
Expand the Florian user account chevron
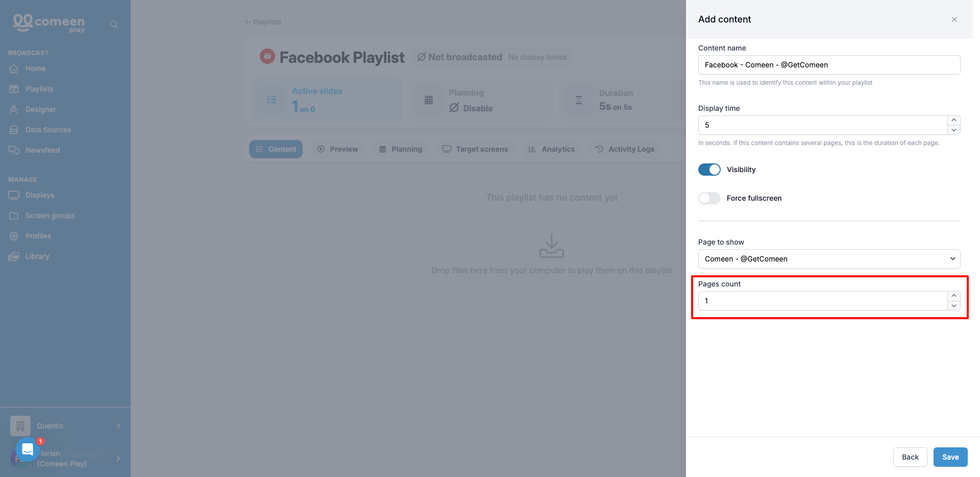click(x=118, y=459)
